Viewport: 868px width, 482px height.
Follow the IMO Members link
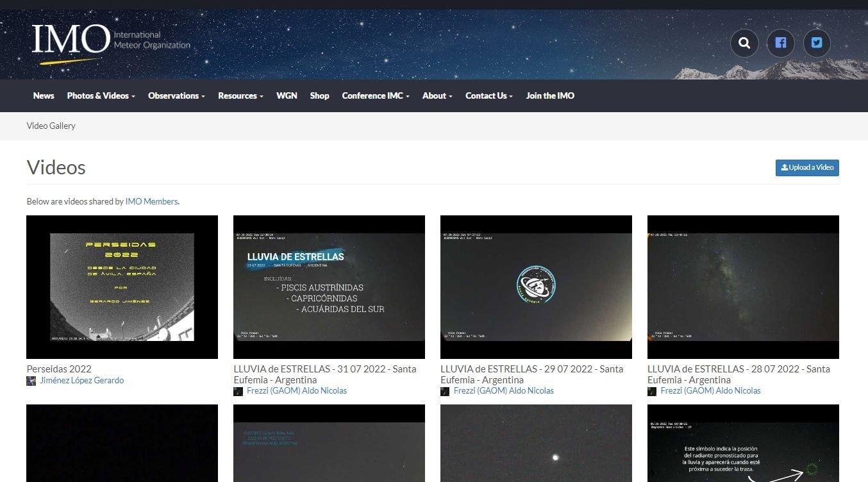(x=151, y=201)
